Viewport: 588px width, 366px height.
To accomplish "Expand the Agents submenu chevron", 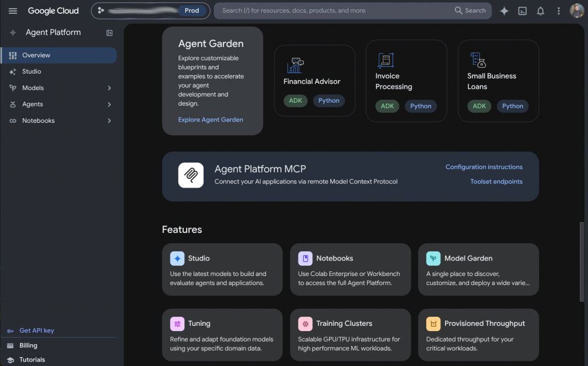I will tap(109, 104).
